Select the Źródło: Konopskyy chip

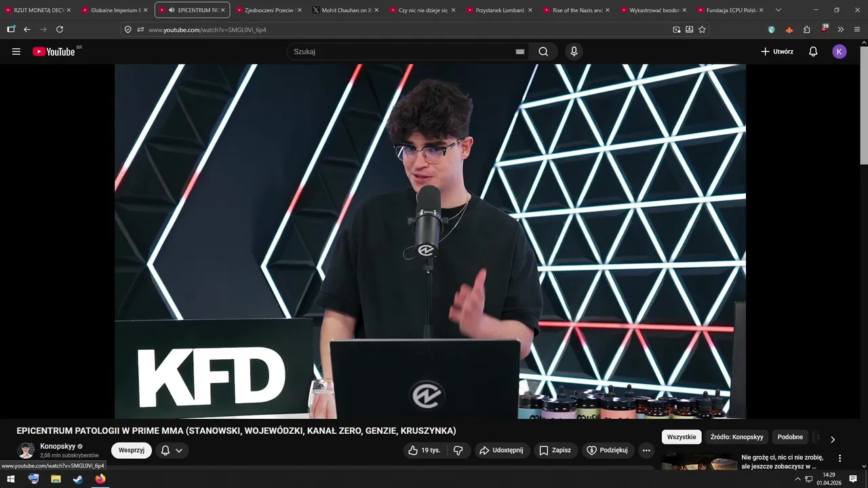(736, 437)
